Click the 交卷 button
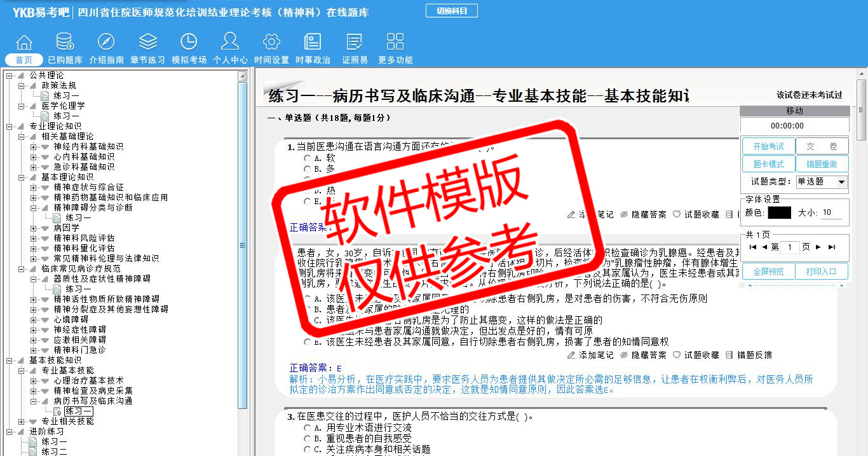The image size is (868, 456). coord(822,146)
